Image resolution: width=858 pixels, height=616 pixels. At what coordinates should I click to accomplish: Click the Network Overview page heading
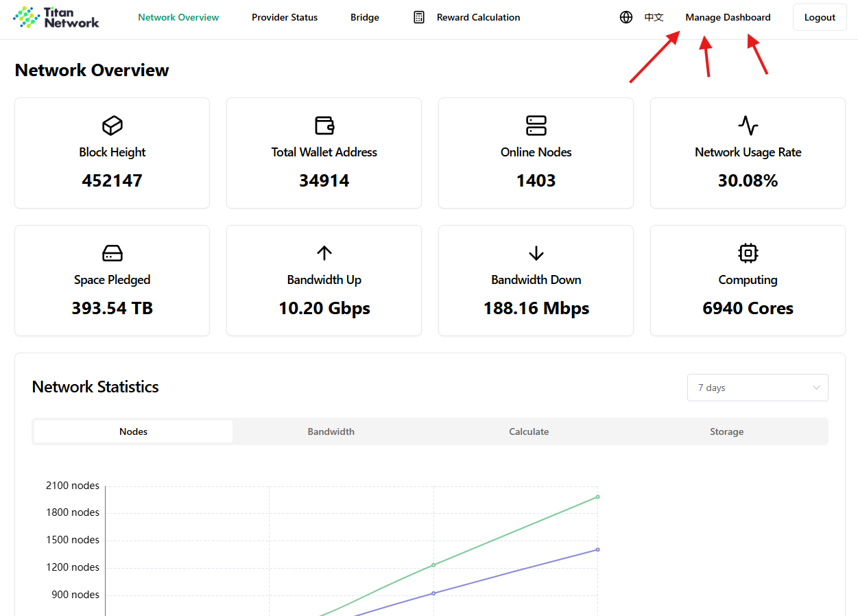92,70
